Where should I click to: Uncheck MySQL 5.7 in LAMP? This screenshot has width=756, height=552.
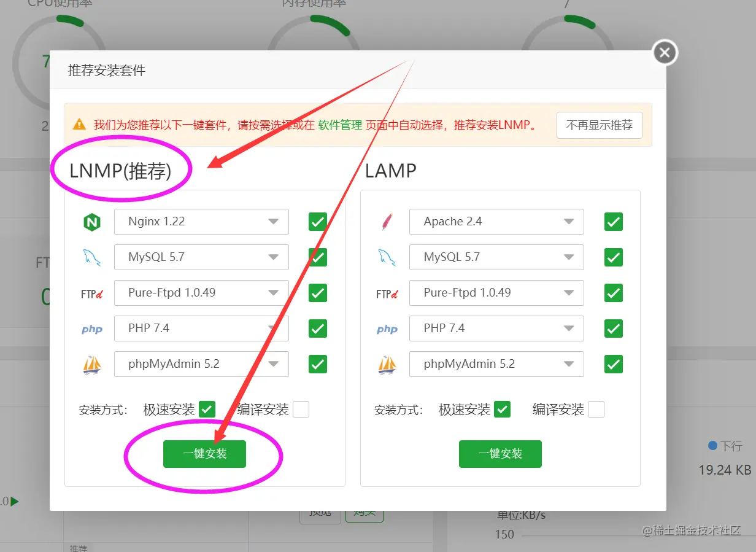pos(614,257)
